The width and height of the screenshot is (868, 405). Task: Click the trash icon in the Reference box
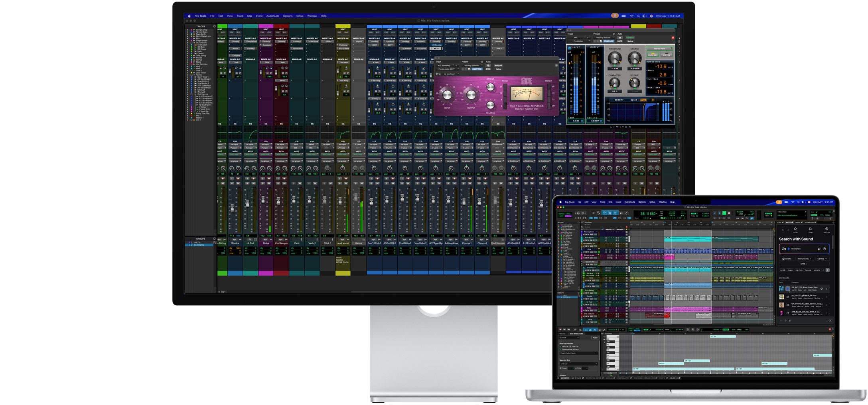(825, 249)
